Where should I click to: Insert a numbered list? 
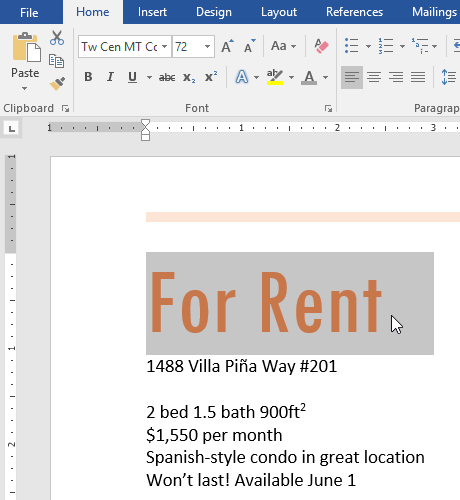[386, 46]
